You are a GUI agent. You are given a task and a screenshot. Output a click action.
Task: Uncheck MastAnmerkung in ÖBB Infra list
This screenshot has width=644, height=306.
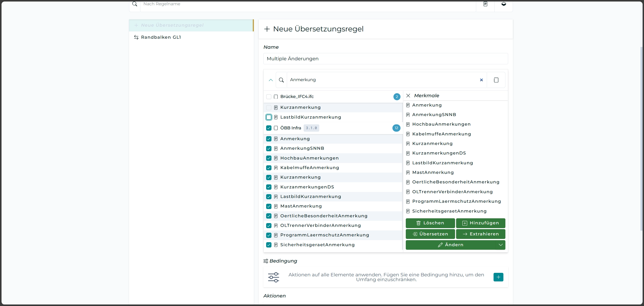pos(269,206)
